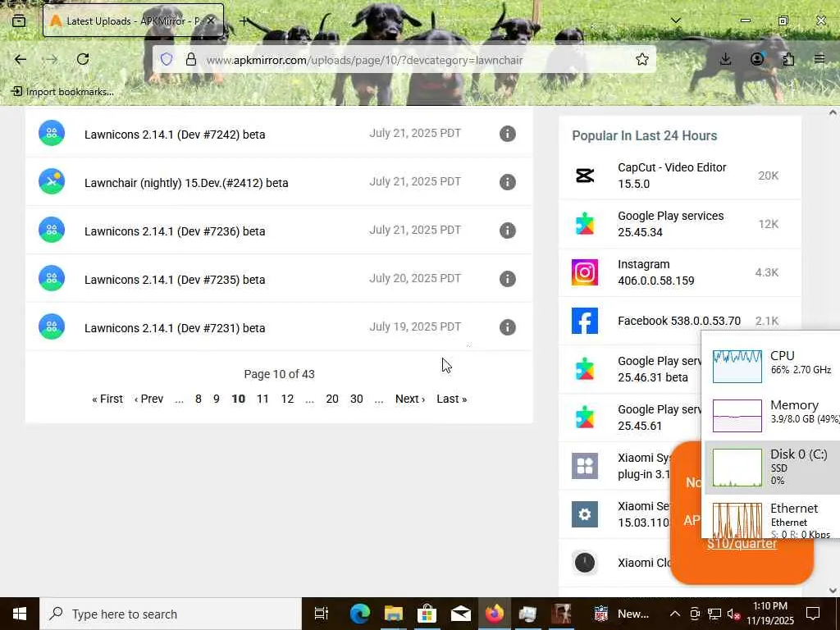
Task: Go to page 30
Action: tap(356, 399)
